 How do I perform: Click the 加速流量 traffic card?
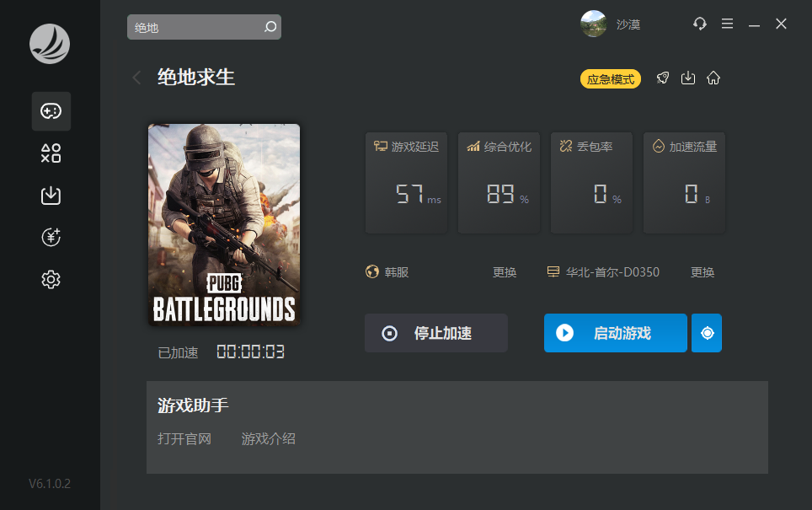tap(684, 182)
